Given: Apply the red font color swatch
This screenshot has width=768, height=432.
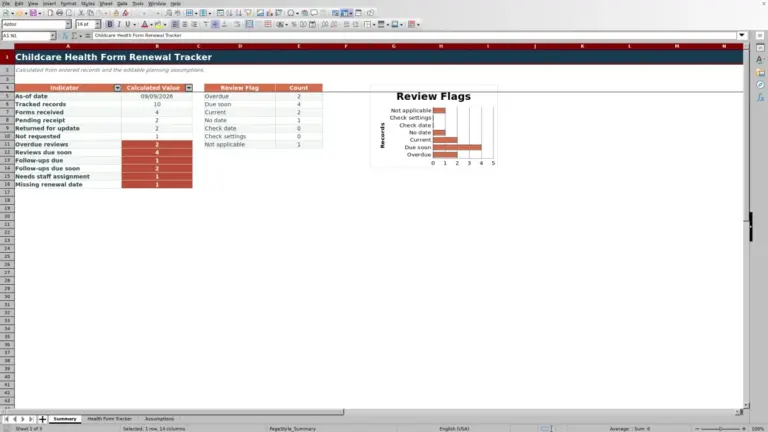Looking at the screenshot, I should tap(144, 24).
